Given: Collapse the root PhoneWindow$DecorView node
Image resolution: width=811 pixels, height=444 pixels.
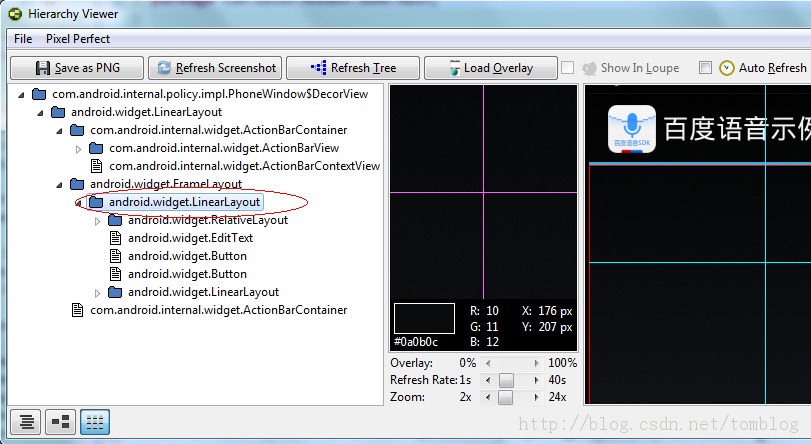Looking at the screenshot, I should (22, 94).
